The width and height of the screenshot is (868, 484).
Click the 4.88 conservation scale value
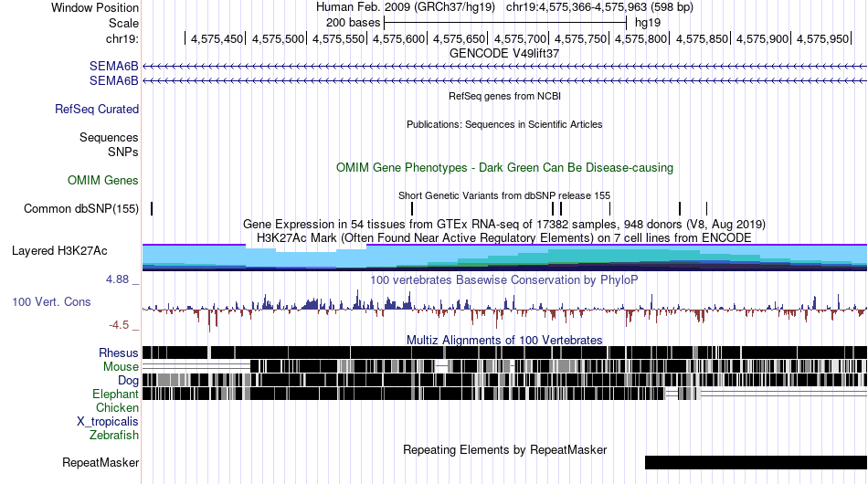click(117, 279)
